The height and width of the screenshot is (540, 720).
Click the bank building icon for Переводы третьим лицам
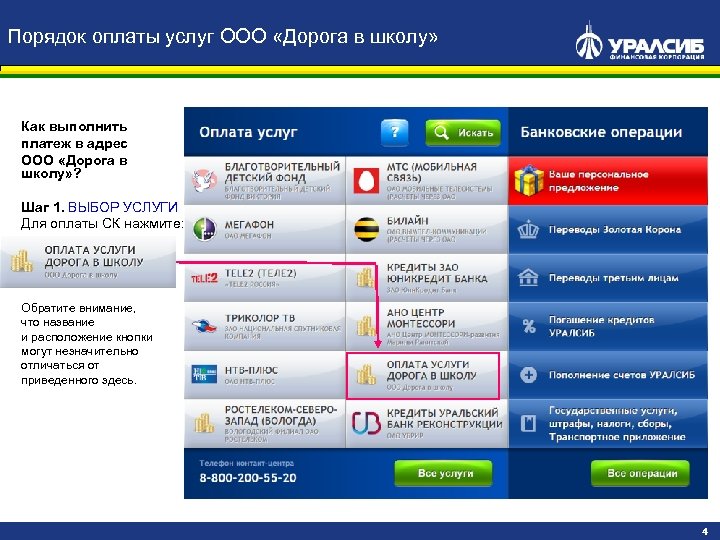coord(528,278)
